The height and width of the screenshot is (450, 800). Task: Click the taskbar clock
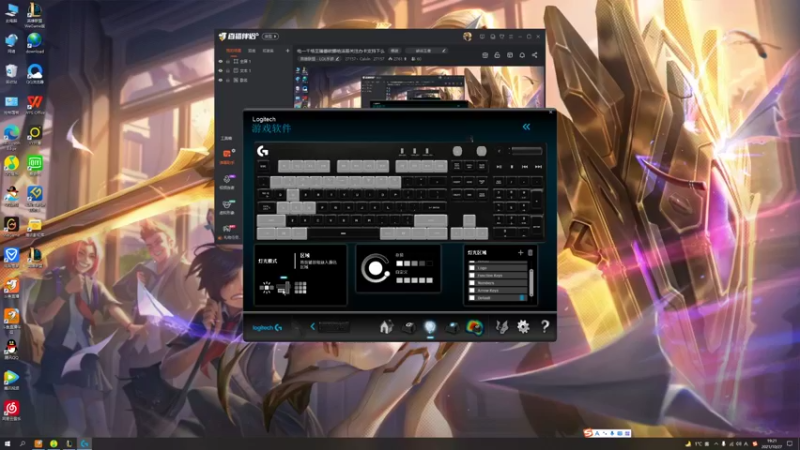771,444
